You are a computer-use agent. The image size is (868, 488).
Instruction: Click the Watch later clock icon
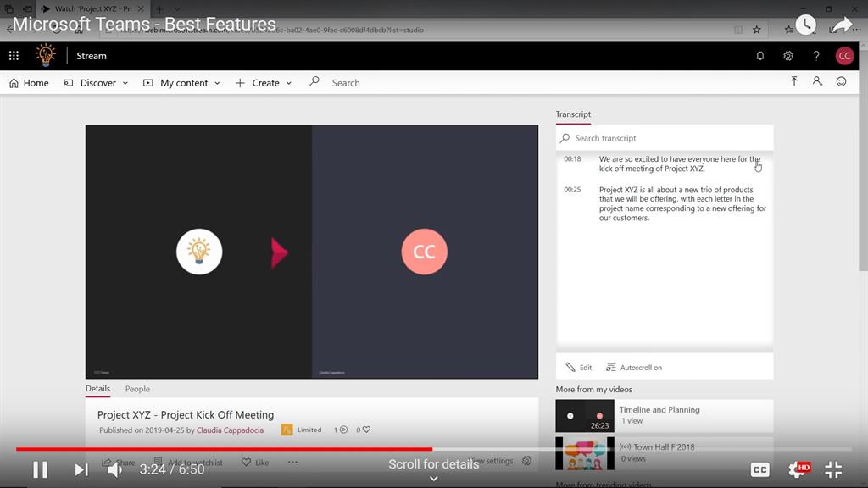805,25
